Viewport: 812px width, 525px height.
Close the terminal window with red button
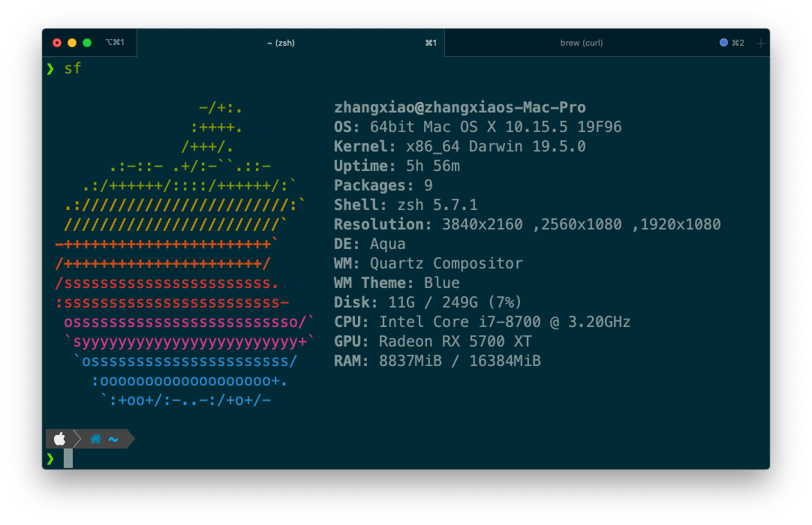click(57, 43)
